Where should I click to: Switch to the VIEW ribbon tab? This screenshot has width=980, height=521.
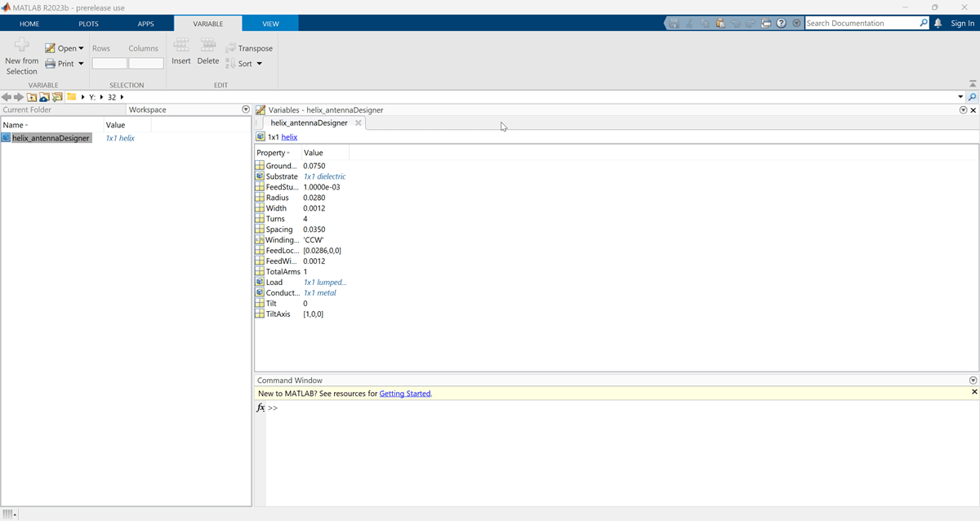click(x=270, y=24)
